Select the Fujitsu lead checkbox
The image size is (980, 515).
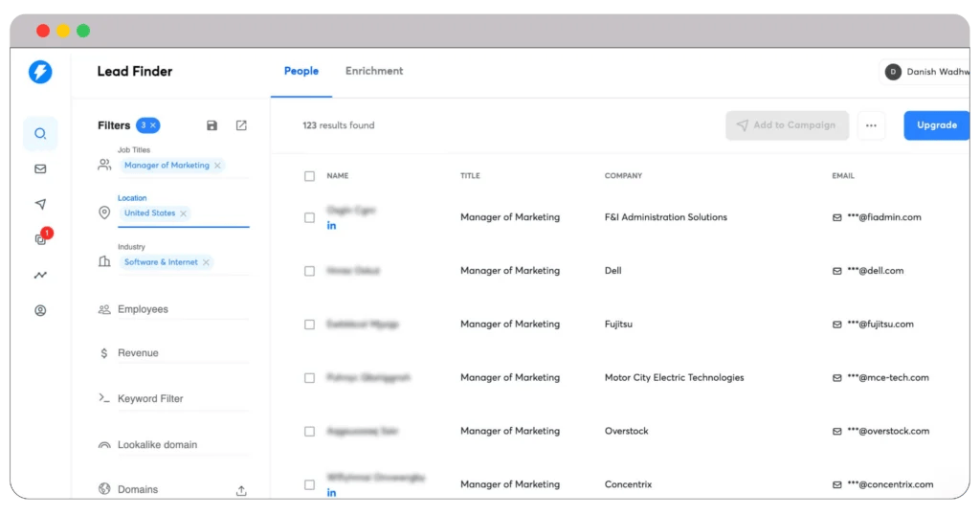309,325
